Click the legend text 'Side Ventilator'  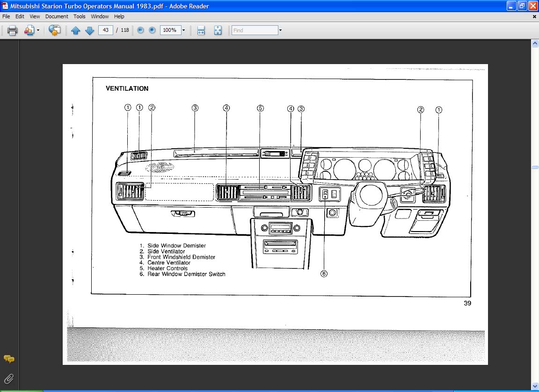click(x=166, y=252)
